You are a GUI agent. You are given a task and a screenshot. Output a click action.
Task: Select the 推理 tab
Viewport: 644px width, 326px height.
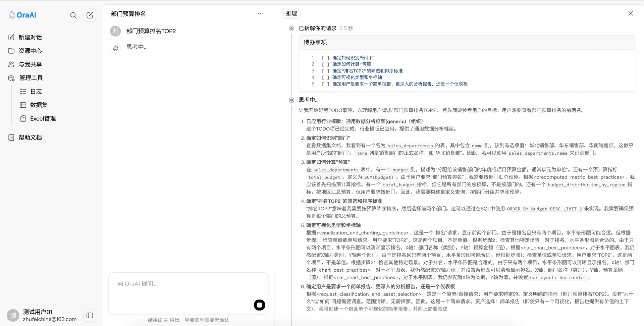(291, 13)
